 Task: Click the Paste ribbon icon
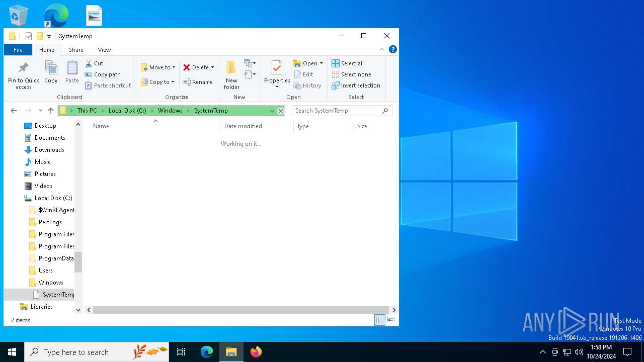coord(72,72)
